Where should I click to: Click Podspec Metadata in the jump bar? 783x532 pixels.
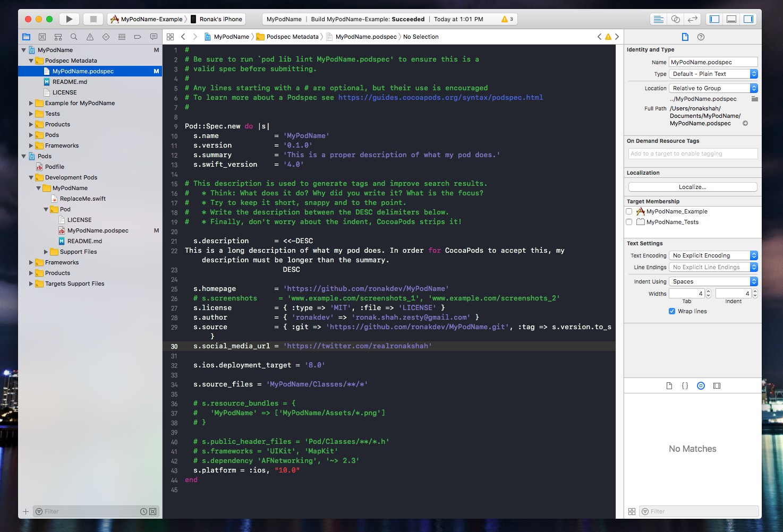287,37
